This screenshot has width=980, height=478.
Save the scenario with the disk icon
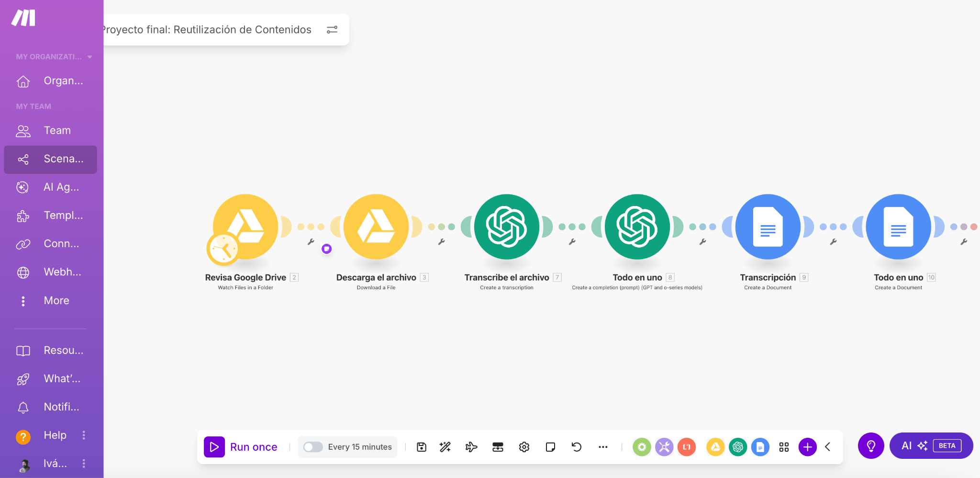tap(422, 447)
